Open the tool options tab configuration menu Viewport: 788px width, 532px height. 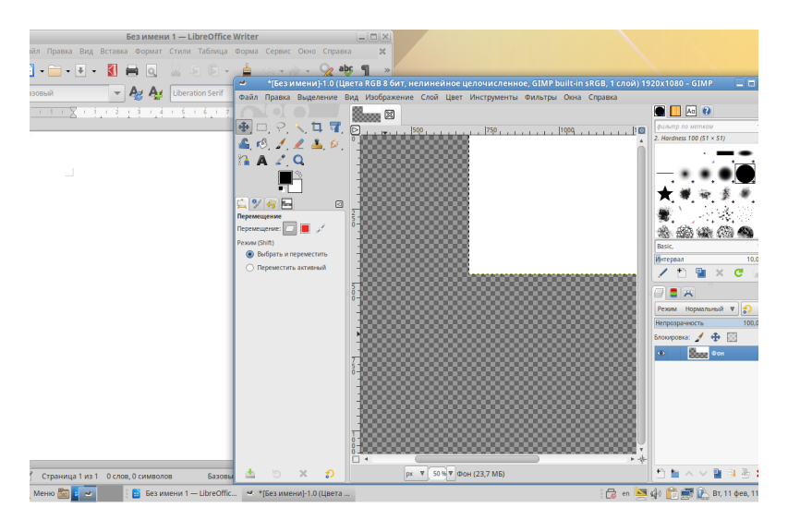pyautogui.click(x=339, y=204)
